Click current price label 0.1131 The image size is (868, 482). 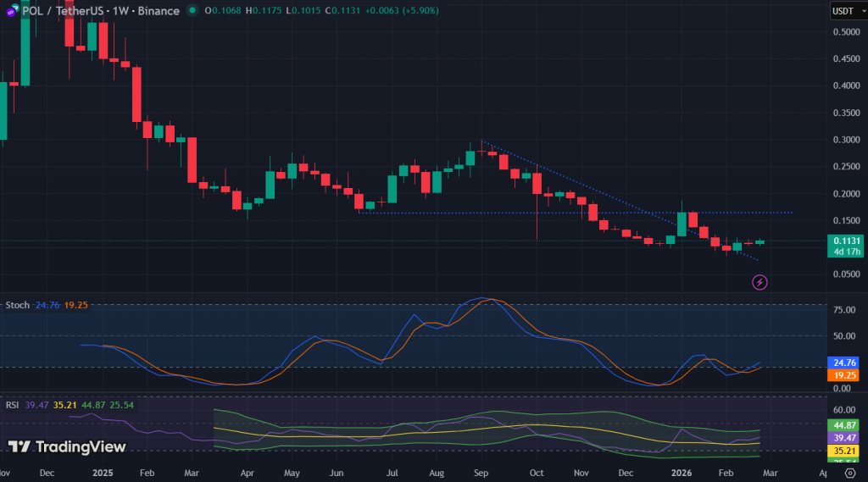pos(847,241)
